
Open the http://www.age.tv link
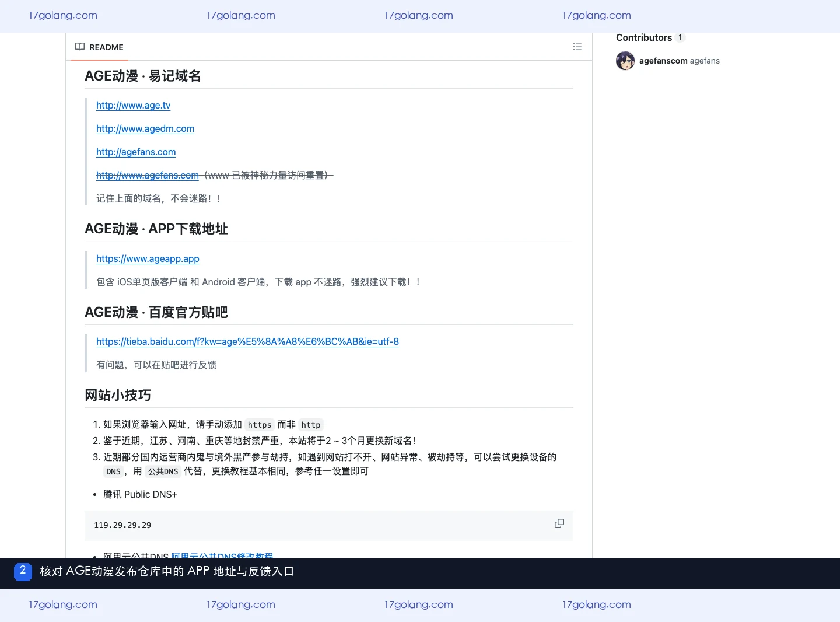point(133,105)
